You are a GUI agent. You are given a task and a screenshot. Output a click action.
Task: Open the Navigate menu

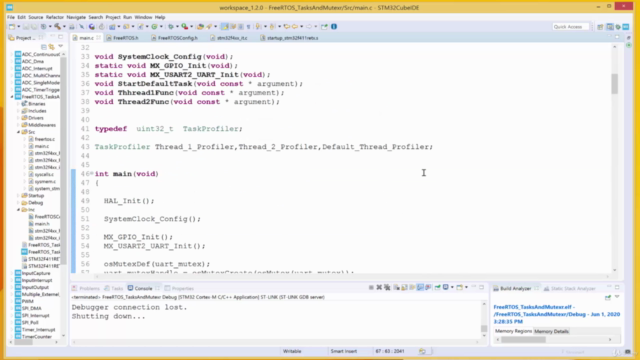pos(76,17)
